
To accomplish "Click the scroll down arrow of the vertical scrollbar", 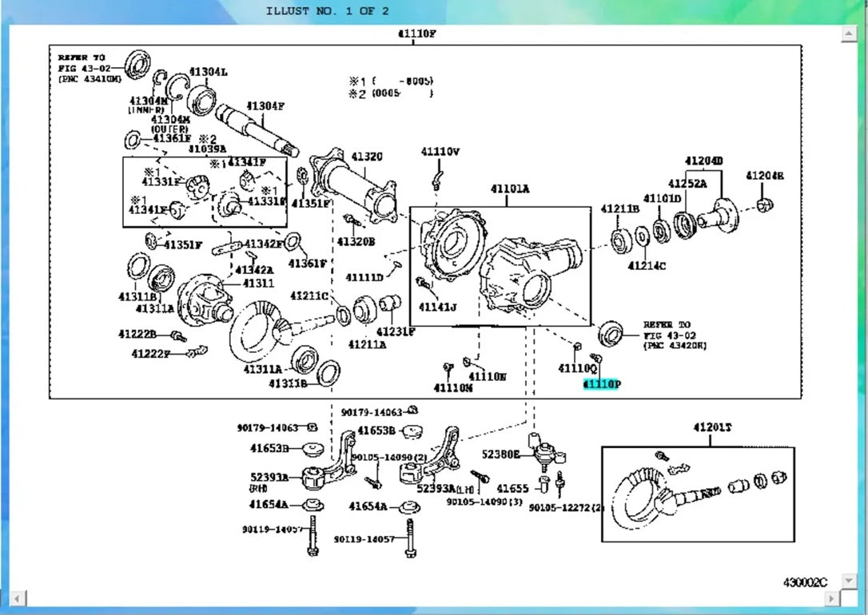I will [849, 581].
